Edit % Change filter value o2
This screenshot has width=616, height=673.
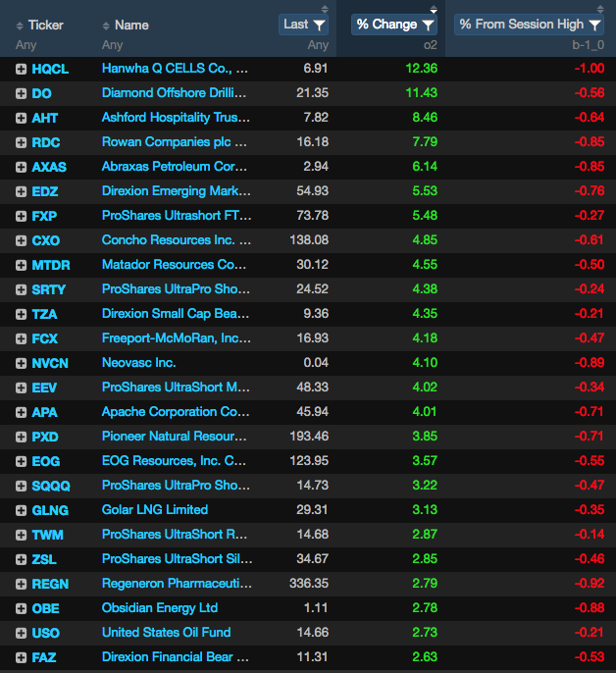[x=431, y=45]
